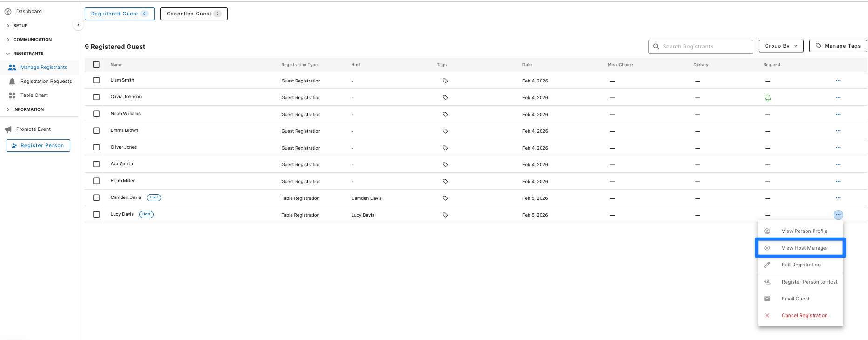
Task: Tick the select-all checkbox in the table header
Action: [x=96, y=64]
